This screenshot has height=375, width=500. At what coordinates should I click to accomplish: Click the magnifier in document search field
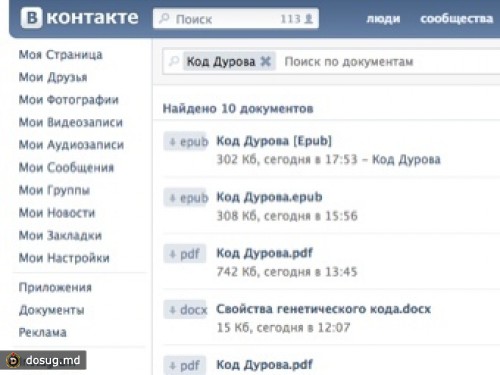coord(174,61)
